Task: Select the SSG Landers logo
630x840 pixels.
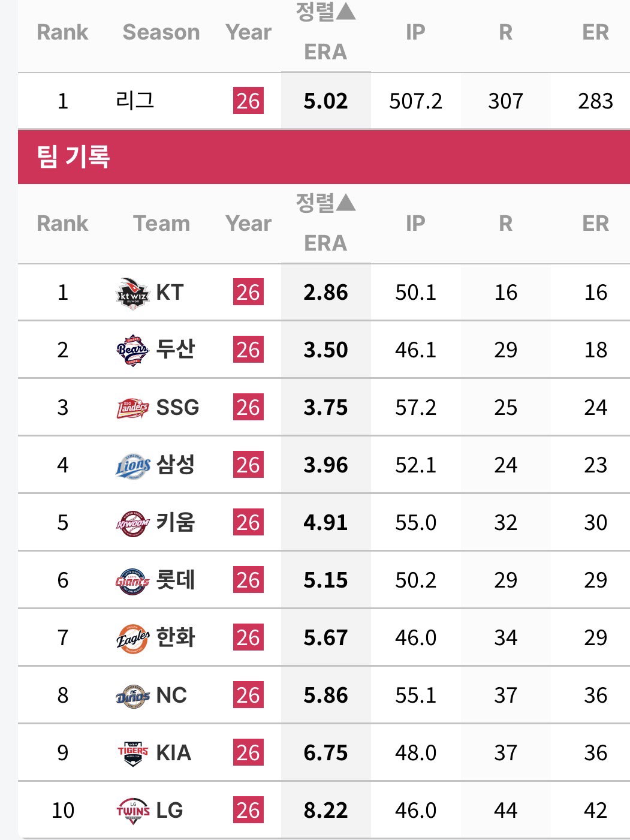Action: pyautogui.click(x=132, y=408)
